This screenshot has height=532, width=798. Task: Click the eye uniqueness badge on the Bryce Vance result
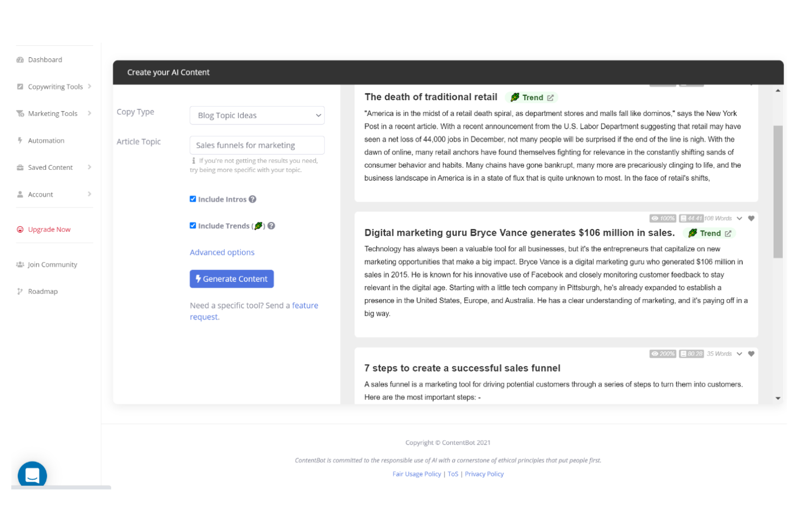click(x=663, y=218)
